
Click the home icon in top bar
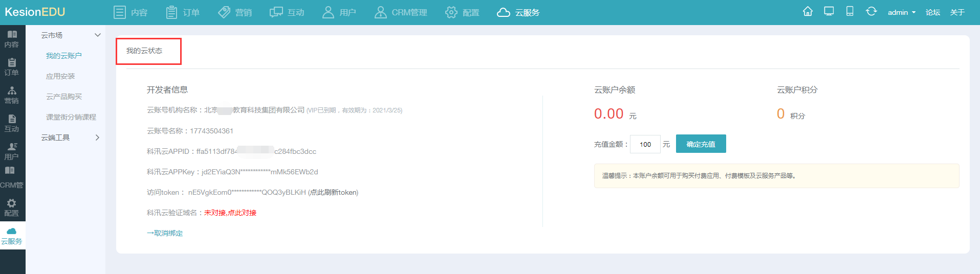pyautogui.click(x=808, y=12)
